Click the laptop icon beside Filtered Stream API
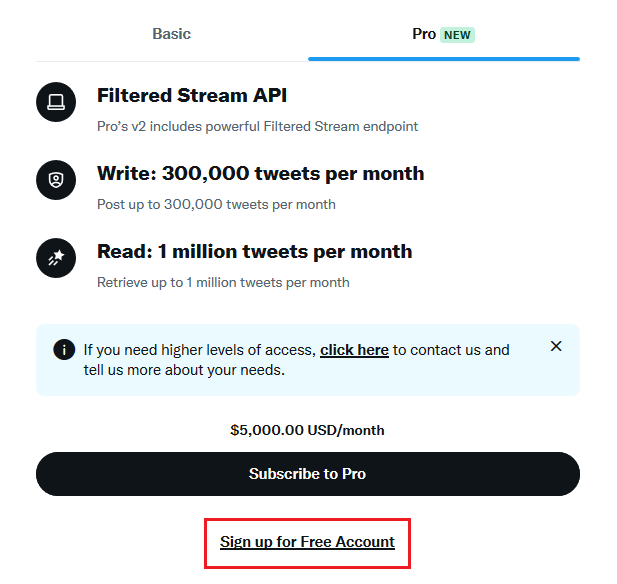The image size is (617, 584). [x=56, y=102]
